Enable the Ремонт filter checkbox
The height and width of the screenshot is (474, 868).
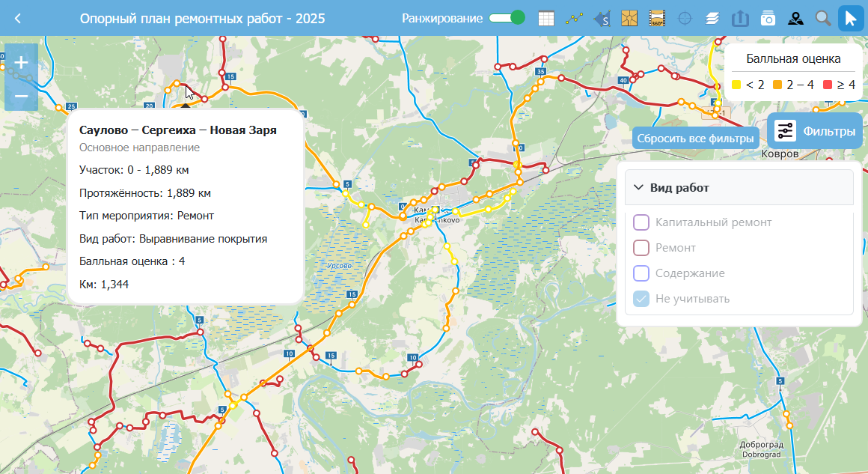point(641,248)
